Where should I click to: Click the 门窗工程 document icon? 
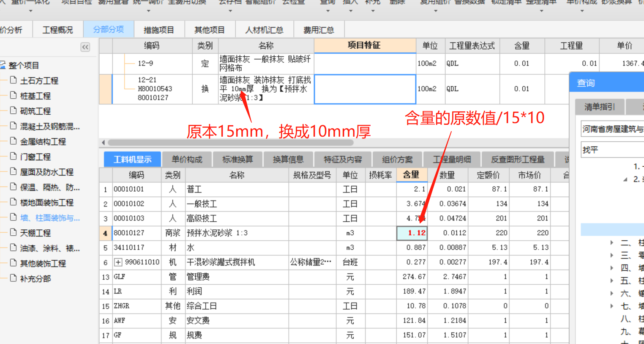coord(13,156)
